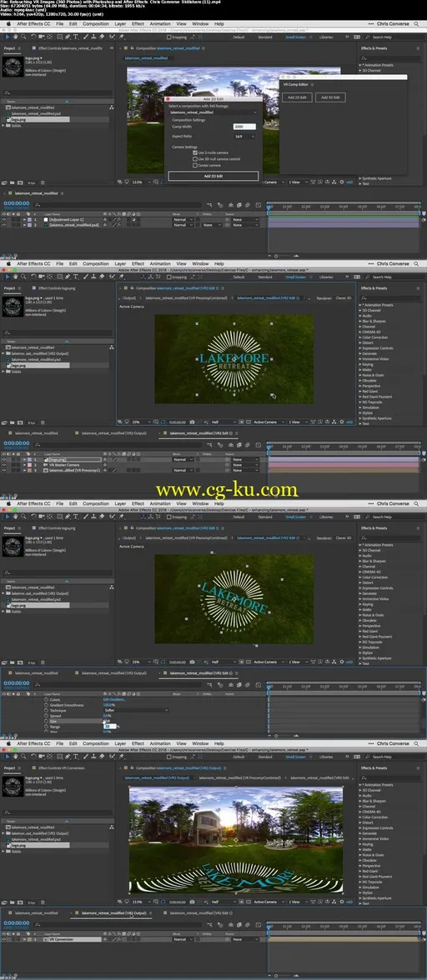The height and width of the screenshot is (980, 427).
Task: Hide lakemo...retreat_modified.psd layer via eye icon, first frame
Action: tap(4, 225)
